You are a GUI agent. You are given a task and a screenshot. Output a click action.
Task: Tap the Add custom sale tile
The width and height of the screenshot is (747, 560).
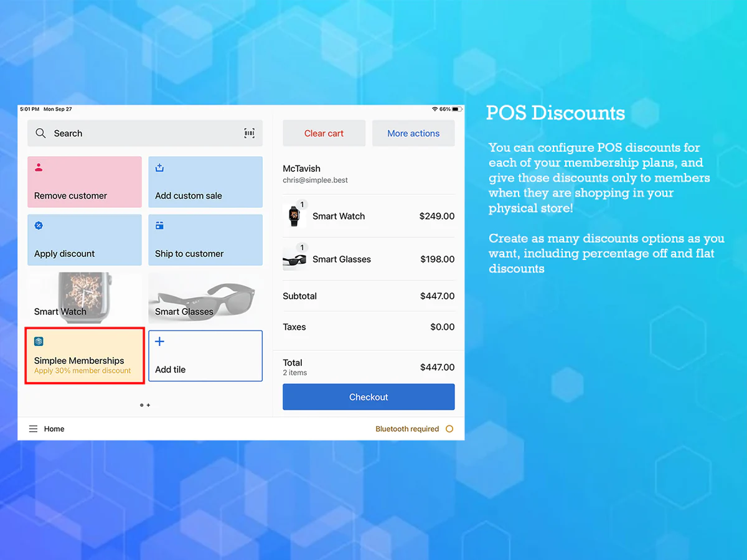pyautogui.click(x=205, y=182)
